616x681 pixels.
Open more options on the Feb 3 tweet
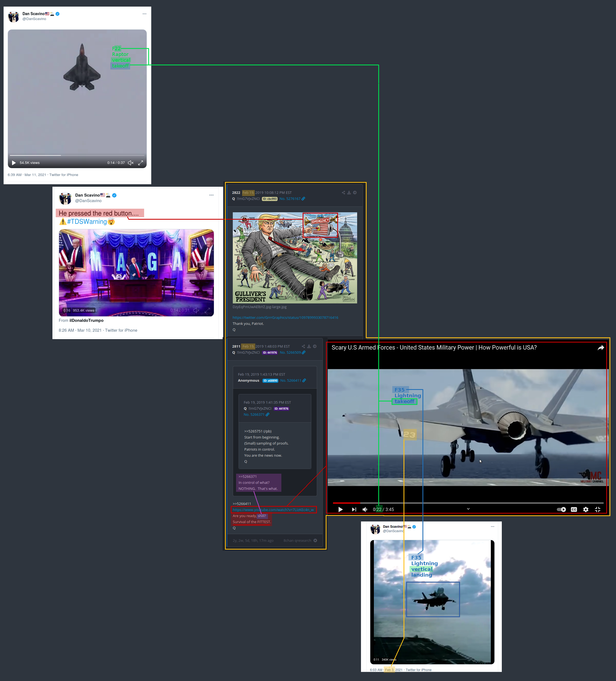point(493,526)
